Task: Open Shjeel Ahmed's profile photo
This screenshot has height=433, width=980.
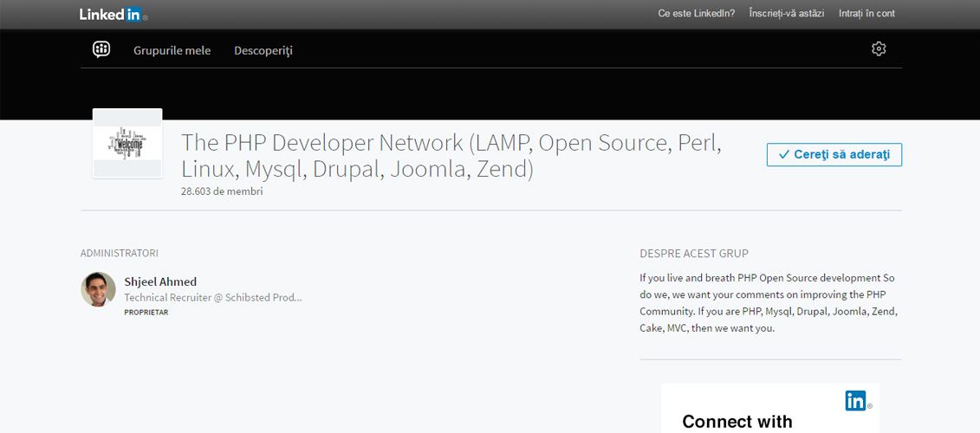Action: coord(98,289)
